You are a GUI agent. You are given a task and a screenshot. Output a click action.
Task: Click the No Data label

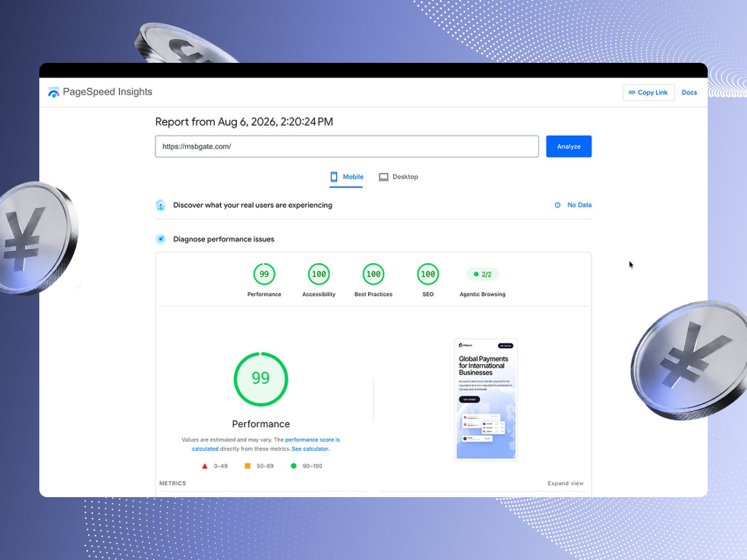pos(579,205)
